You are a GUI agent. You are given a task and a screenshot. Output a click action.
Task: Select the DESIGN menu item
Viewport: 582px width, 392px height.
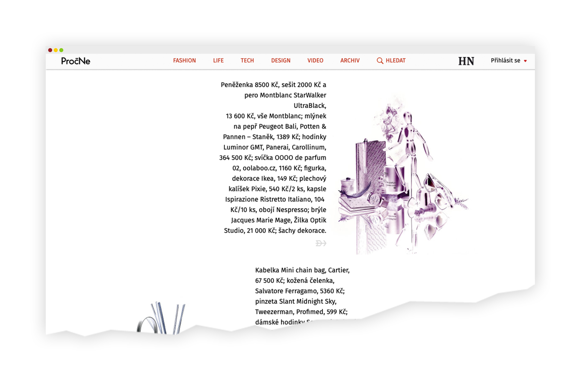click(281, 61)
